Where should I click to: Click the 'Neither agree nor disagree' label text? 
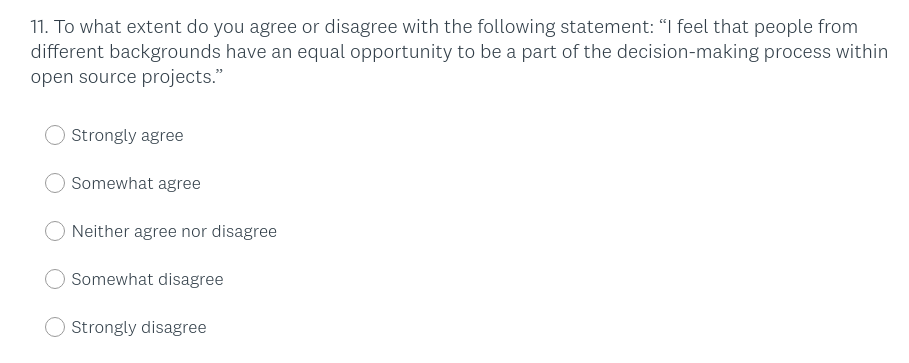174,232
